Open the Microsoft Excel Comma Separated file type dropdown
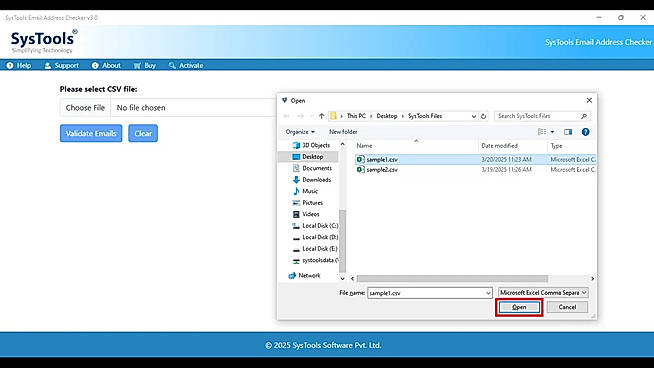This screenshot has height=368, width=654. (x=543, y=293)
